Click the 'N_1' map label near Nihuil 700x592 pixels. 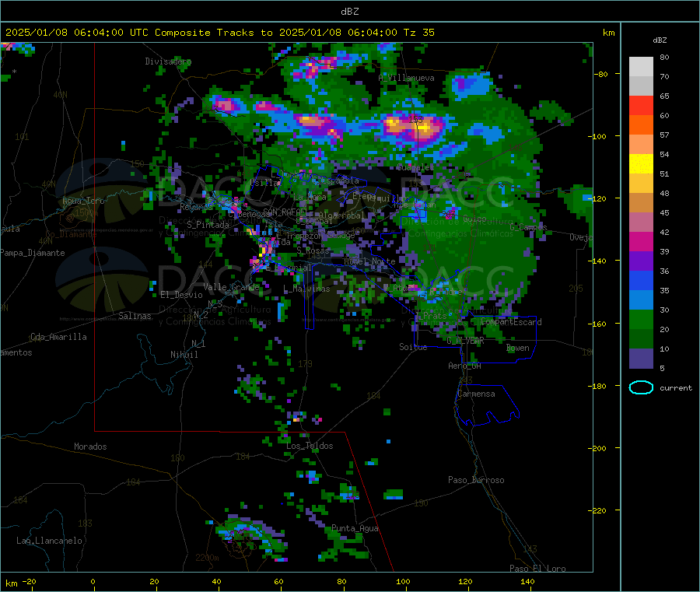click(198, 343)
